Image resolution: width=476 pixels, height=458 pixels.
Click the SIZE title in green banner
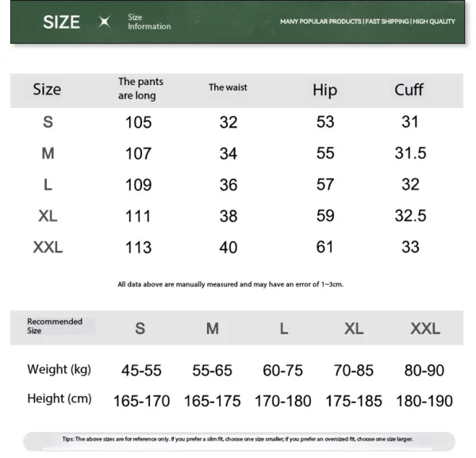click(61, 22)
